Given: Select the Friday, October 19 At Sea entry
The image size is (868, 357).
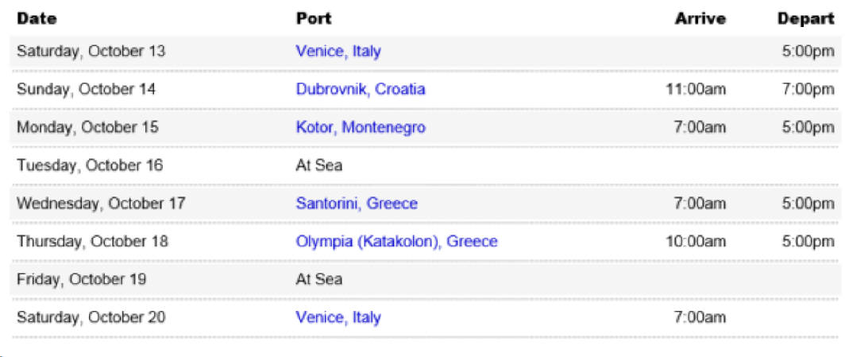Looking at the screenshot, I should 319,279.
